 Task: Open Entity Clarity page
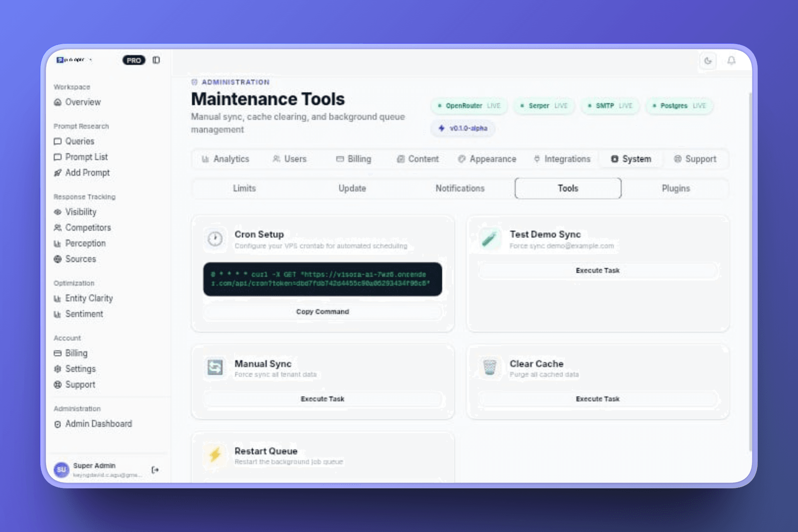(x=83, y=298)
